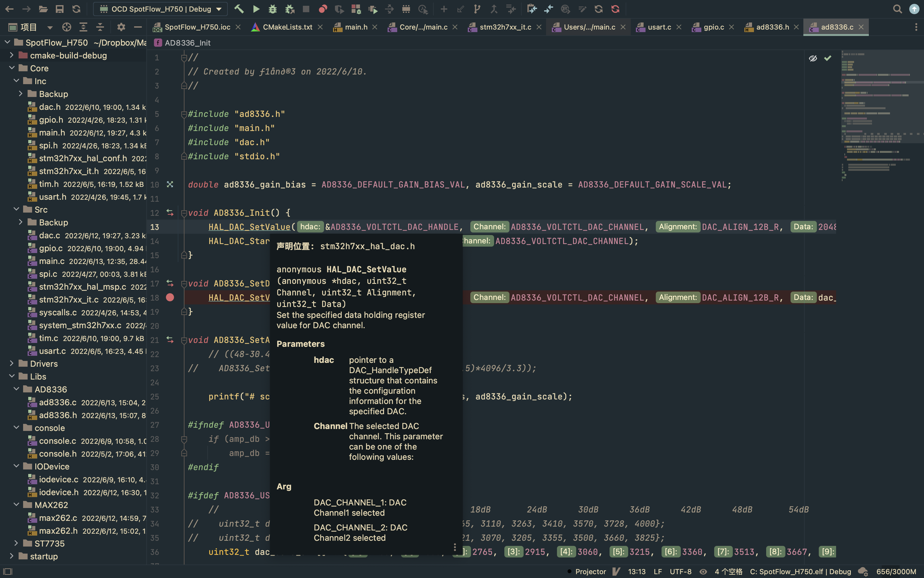Click the 13:13 cursor position in status bar
924x578 pixels.
coord(637,572)
